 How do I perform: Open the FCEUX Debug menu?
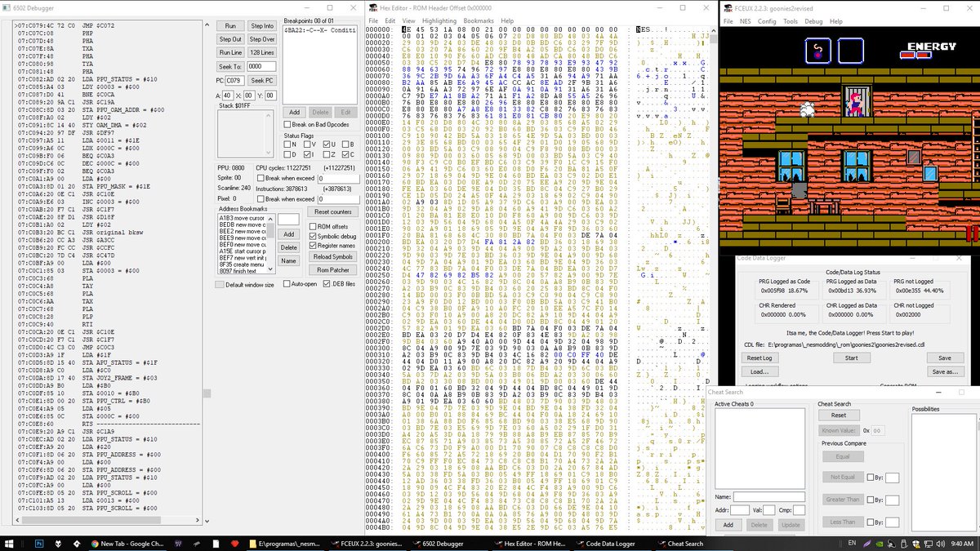pos(813,21)
